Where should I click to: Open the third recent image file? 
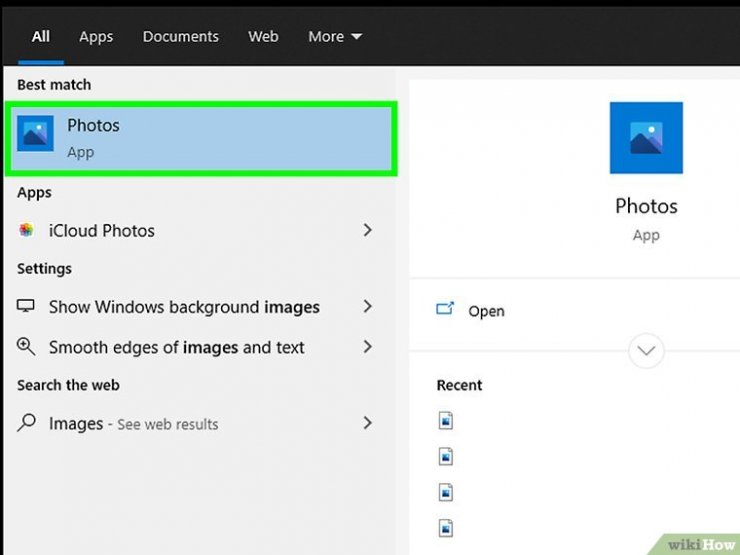pyautogui.click(x=446, y=492)
